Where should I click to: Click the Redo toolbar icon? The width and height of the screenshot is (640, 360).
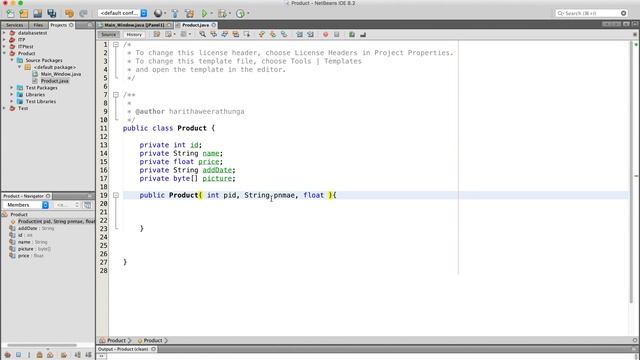(83, 13)
